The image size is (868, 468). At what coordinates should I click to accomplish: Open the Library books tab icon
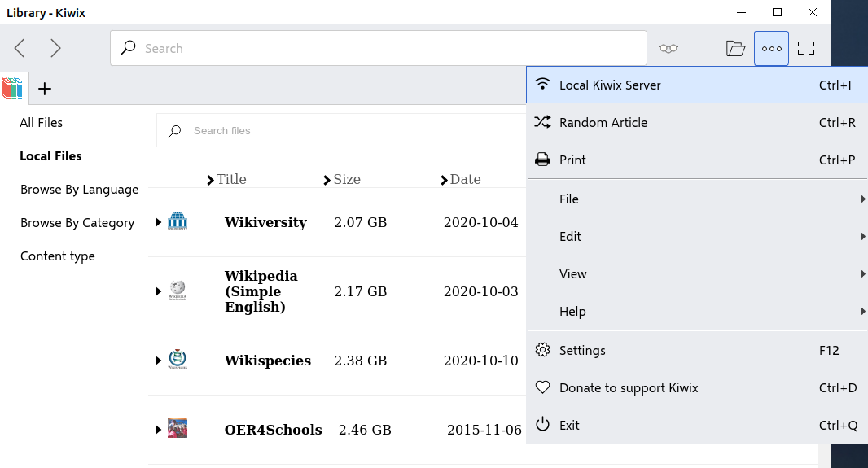tap(13, 89)
